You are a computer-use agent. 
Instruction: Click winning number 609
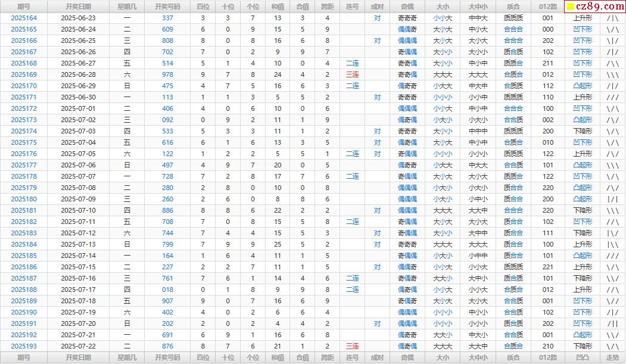168,30
